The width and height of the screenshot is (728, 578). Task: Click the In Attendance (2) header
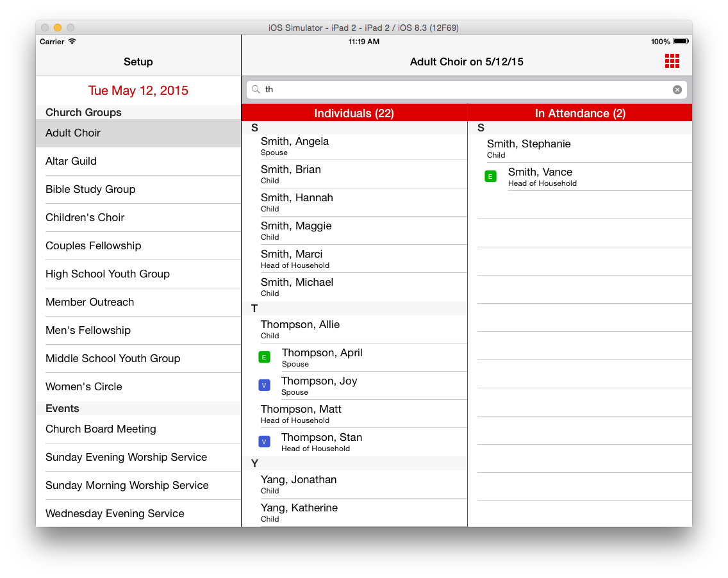(580, 113)
